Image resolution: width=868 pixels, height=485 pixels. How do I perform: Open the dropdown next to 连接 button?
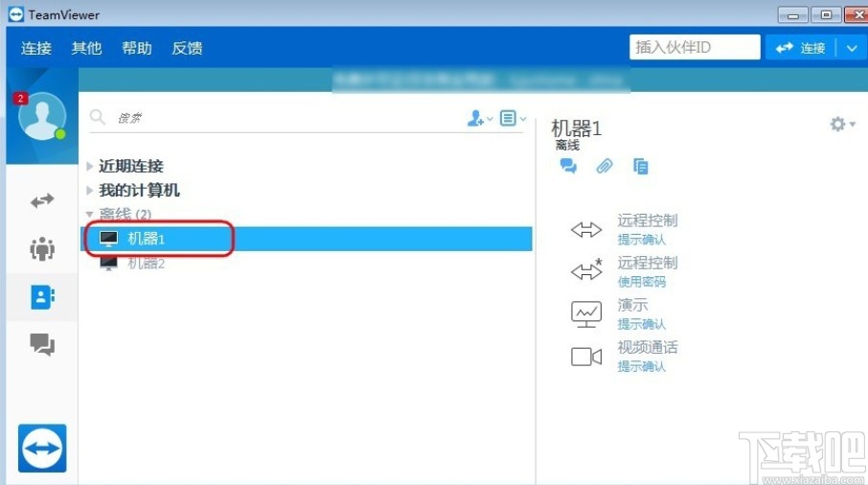[852, 48]
